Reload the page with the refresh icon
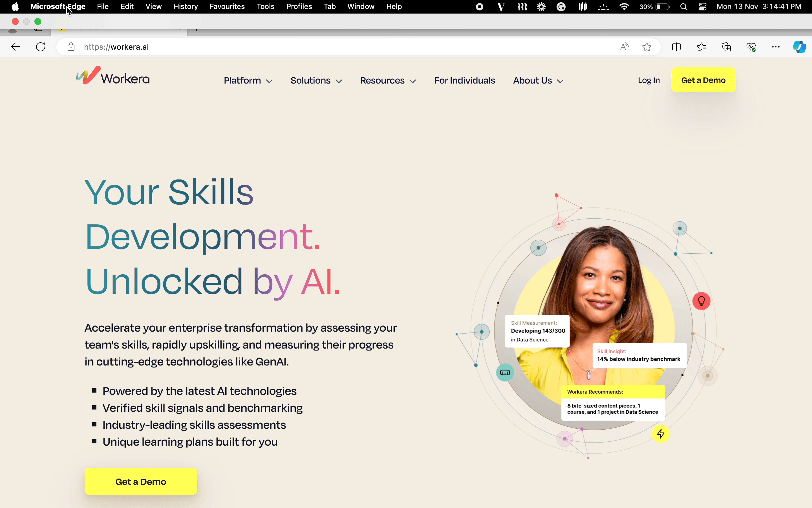Image resolution: width=812 pixels, height=508 pixels. [41, 47]
